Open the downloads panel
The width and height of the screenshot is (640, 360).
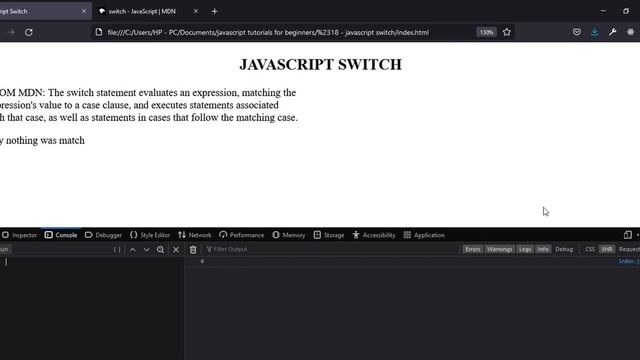pyautogui.click(x=595, y=32)
